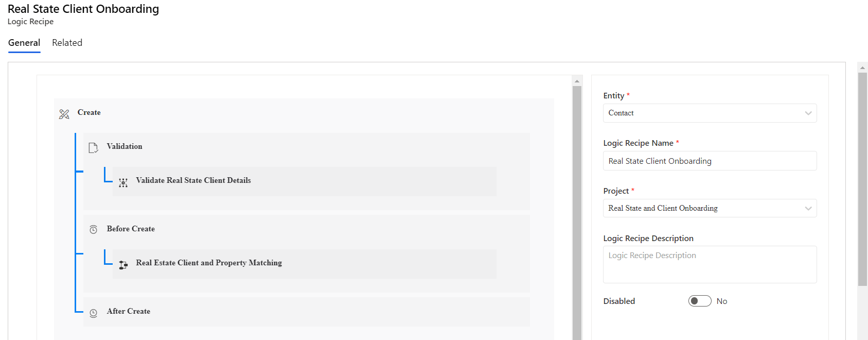
Task: Click the After Create clock icon
Action: (93, 313)
